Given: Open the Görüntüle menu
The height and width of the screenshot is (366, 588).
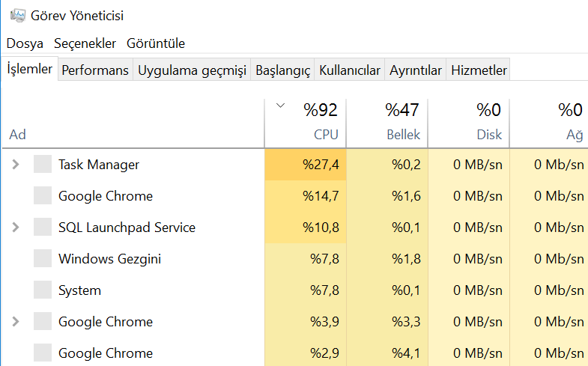Looking at the screenshot, I should point(156,43).
